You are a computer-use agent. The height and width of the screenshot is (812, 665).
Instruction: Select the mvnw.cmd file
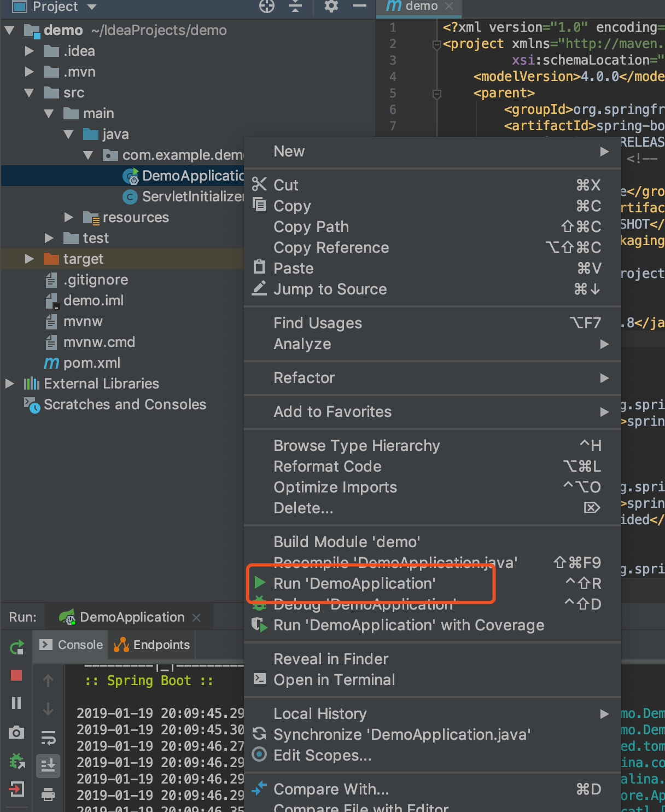pos(90,342)
